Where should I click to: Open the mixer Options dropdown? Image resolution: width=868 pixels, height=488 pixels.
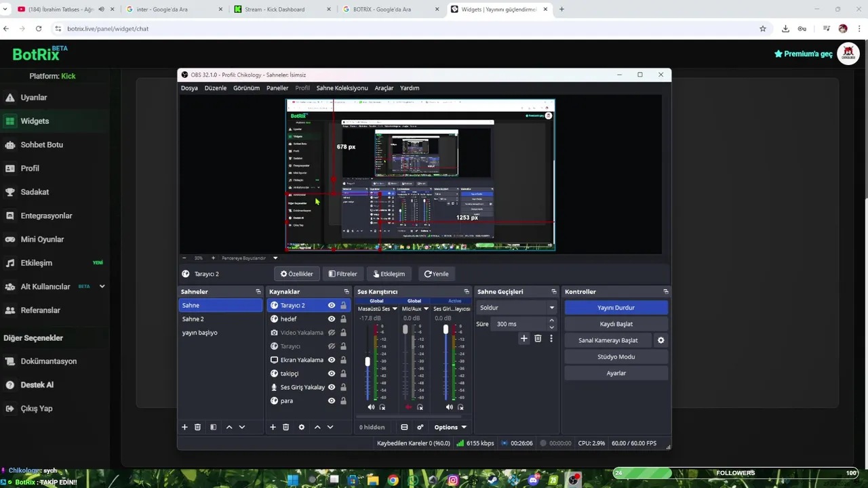(450, 427)
